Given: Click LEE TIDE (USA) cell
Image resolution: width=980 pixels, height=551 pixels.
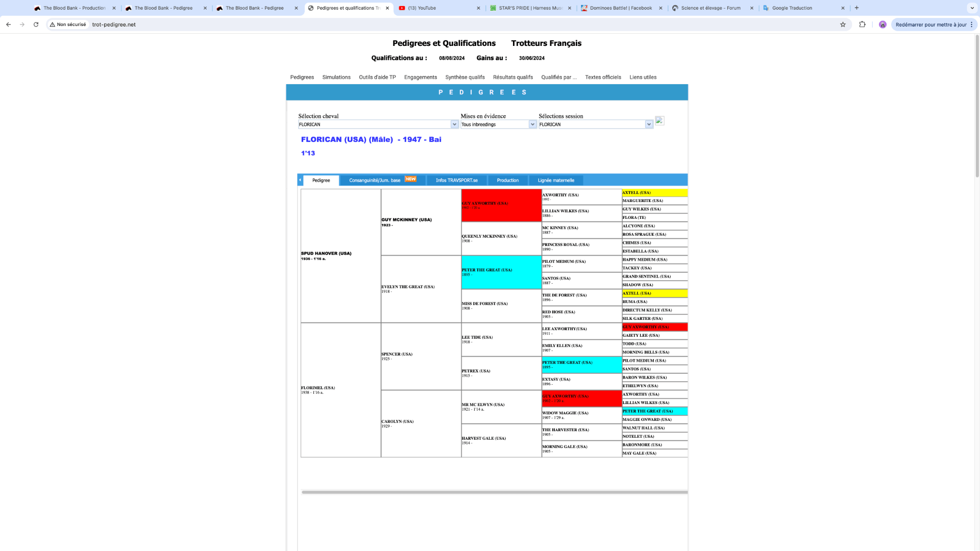Looking at the screenshot, I should pyautogui.click(x=501, y=339).
